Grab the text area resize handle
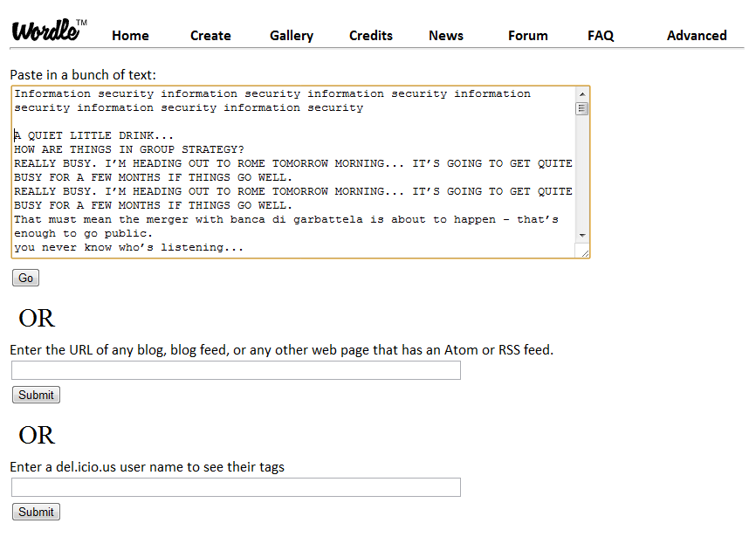 click(x=585, y=252)
